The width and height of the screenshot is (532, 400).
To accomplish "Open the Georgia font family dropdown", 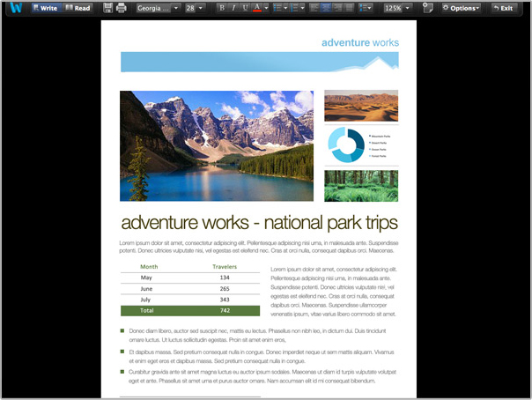I will click(159, 8).
